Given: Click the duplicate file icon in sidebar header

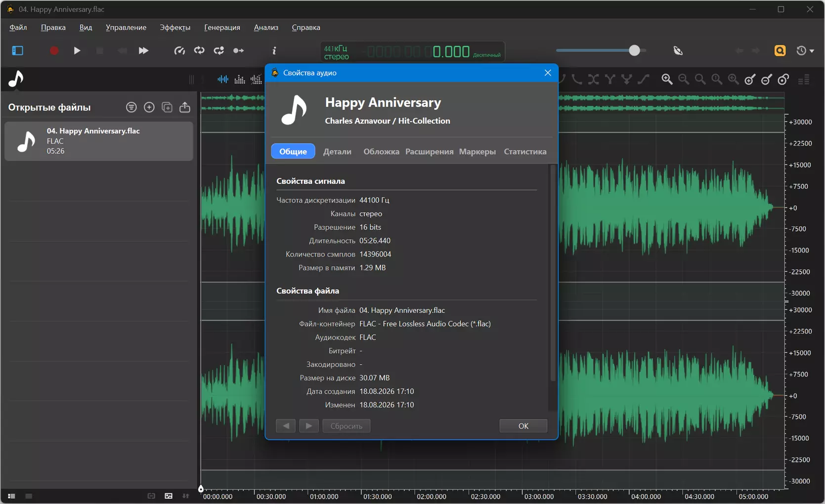Looking at the screenshot, I should [167, 107].
